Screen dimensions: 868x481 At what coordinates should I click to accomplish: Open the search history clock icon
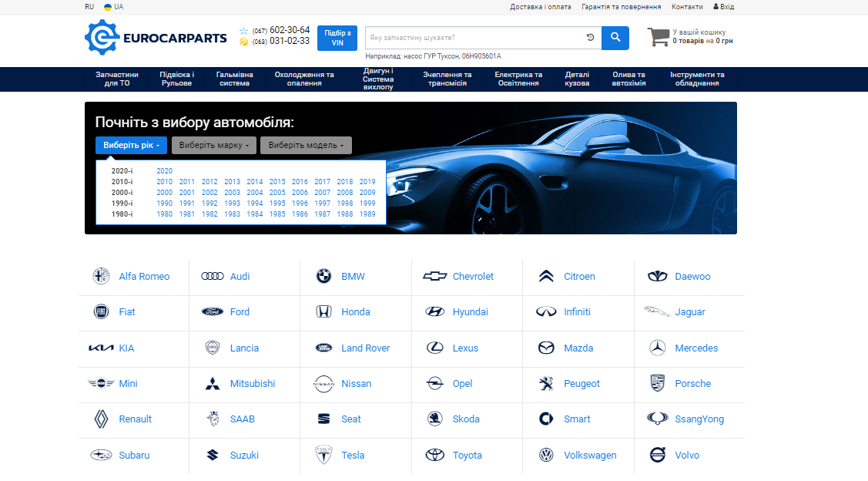[x=590, y=38]
